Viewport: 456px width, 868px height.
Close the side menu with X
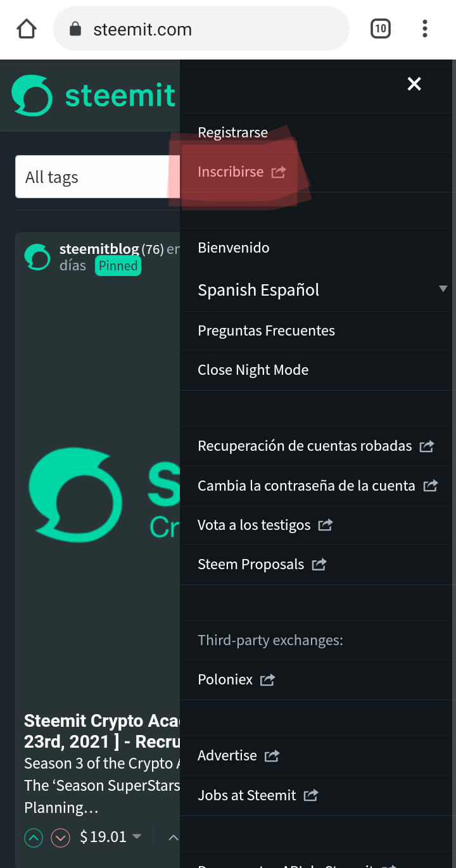point(414,84)
